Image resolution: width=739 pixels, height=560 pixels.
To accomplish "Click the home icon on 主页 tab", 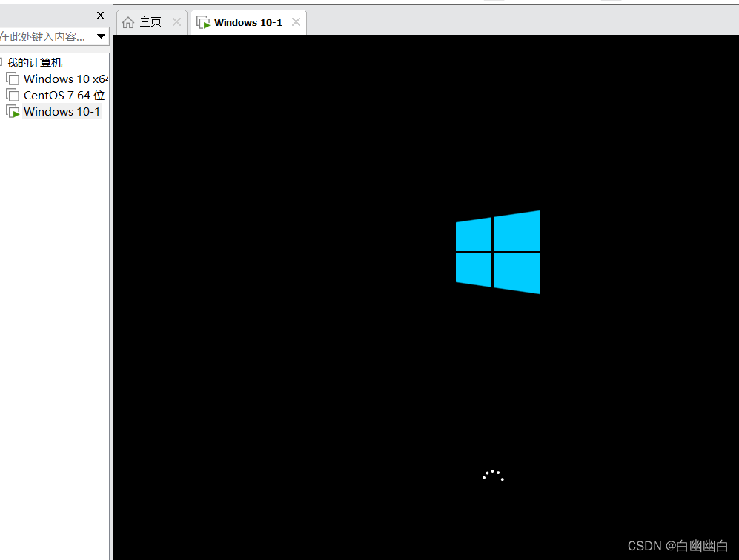I will pos(128,22).
